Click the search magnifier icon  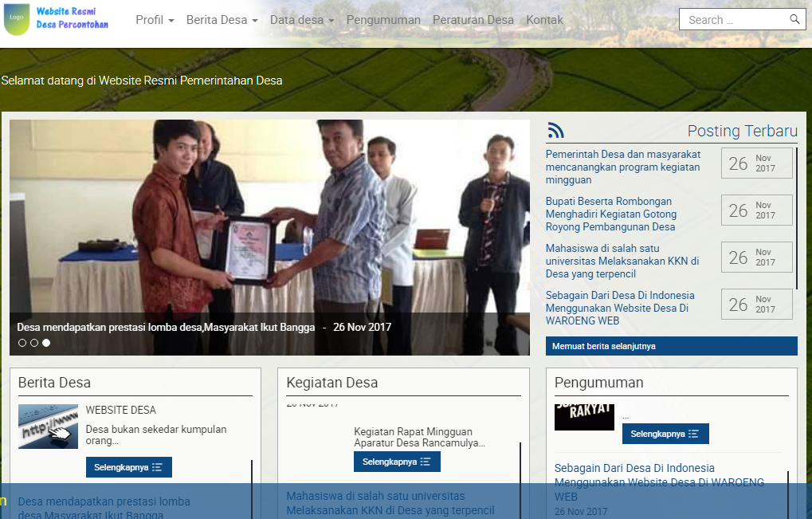[794, 19]
